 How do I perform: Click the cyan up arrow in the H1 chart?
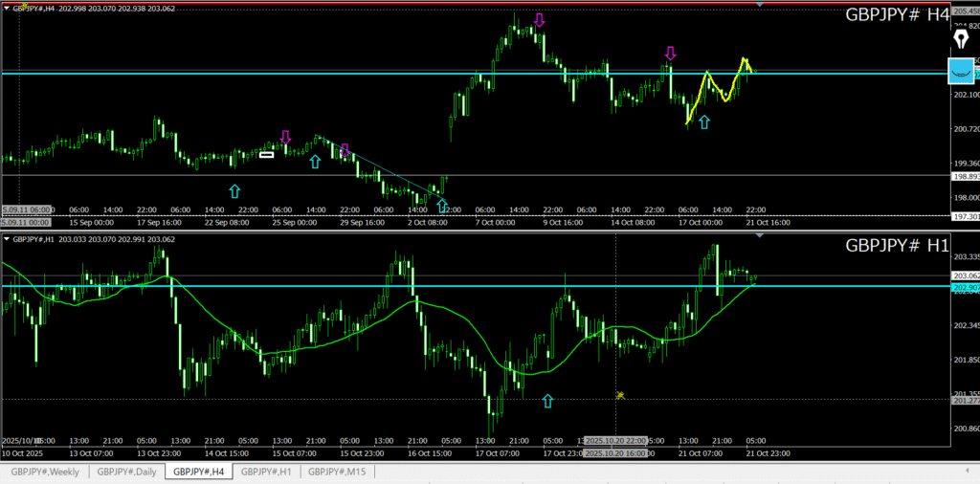point(547,401)
